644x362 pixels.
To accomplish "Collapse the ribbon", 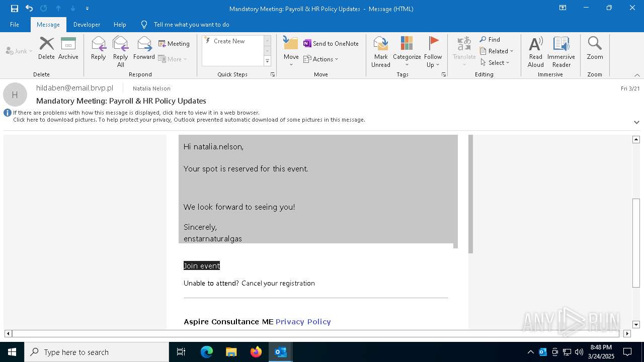I will coord(637,75).
